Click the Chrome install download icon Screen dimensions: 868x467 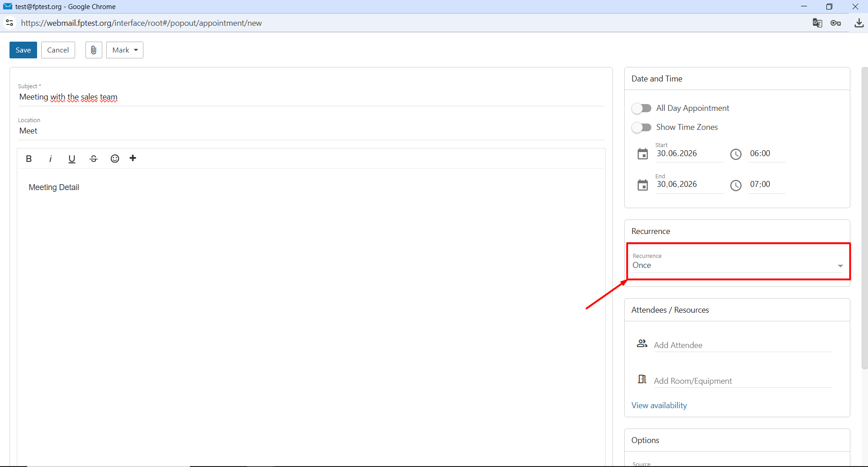(859, 23)
